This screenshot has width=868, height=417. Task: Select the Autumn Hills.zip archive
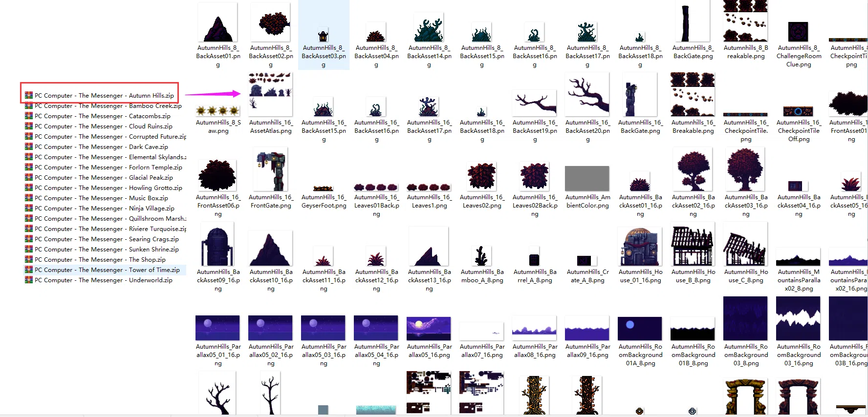click(x=99, y=96)
